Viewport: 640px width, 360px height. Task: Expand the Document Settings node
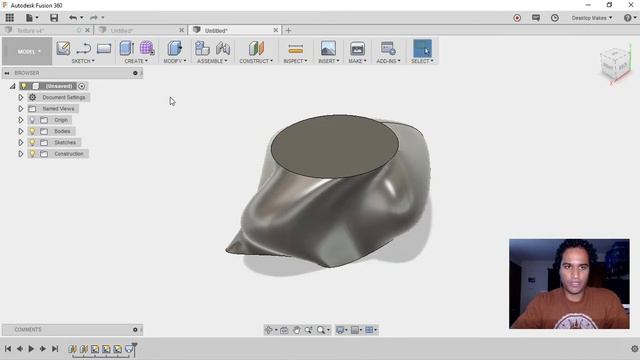click(x=20, y=98)
